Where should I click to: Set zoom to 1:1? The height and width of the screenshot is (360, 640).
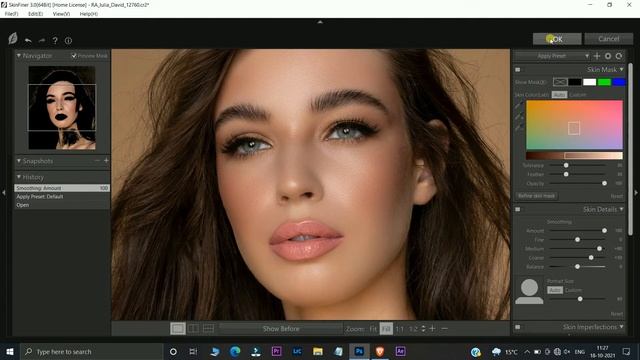(400, 329)
